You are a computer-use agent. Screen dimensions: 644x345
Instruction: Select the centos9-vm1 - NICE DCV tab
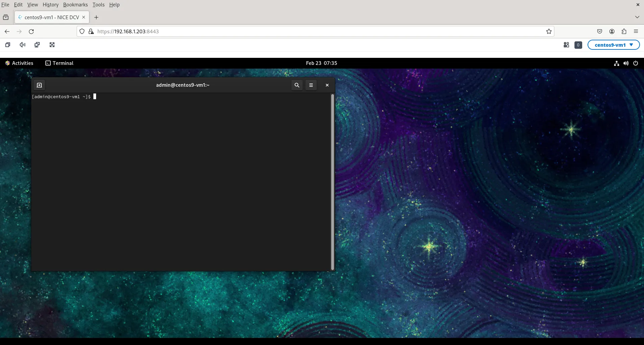(x=52, y=17)
